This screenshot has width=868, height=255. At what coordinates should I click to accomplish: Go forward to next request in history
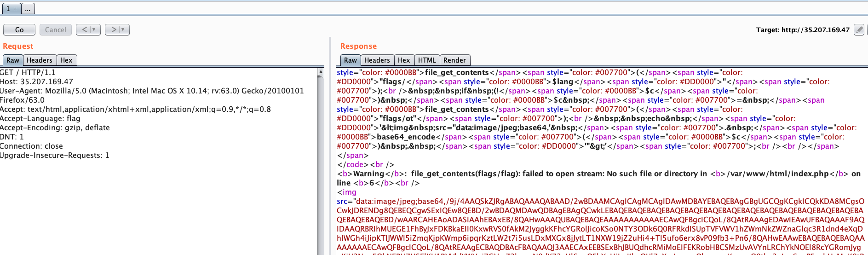pyautogui.click(x=113, y=30)
